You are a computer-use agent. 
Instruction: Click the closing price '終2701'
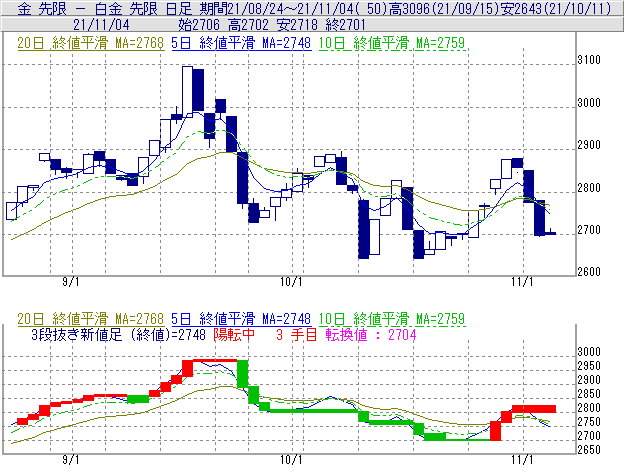345,25
